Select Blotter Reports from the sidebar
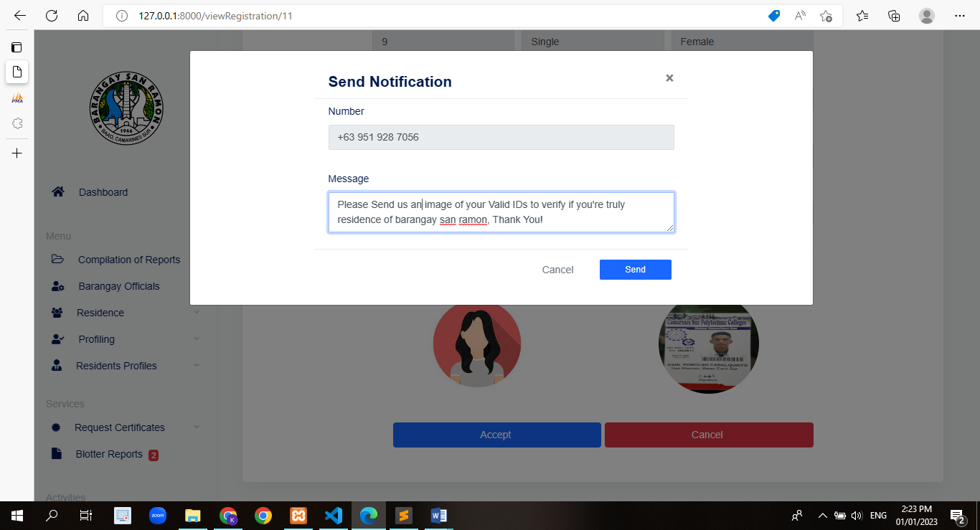 (108, 453)
